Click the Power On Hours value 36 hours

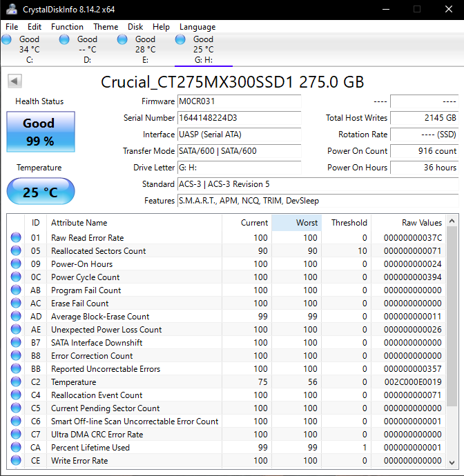pyautogui.click(x=424, y=168)
